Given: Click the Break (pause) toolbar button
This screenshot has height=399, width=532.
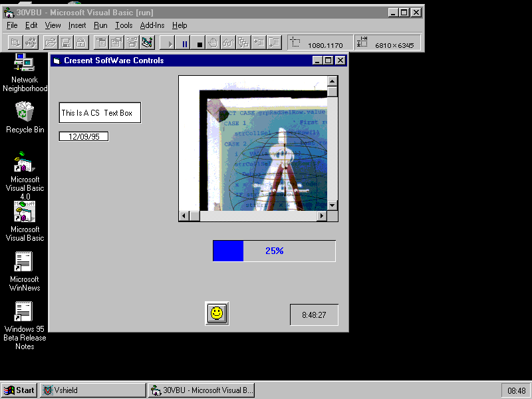Looking at the screenshot, I should (x=185, y=43).
